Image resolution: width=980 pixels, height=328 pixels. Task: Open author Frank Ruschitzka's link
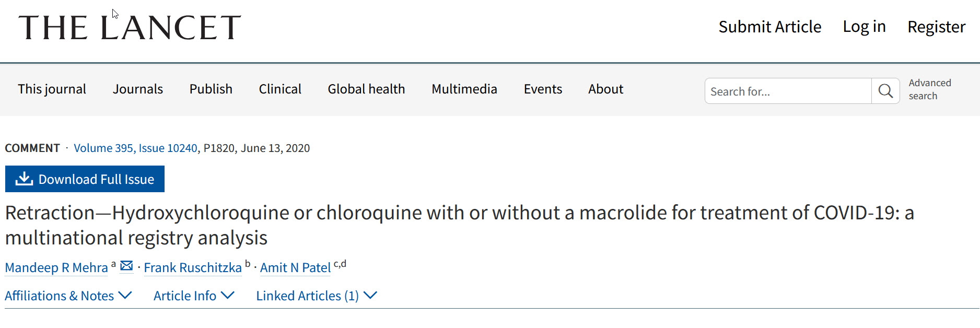pos(193,268)
